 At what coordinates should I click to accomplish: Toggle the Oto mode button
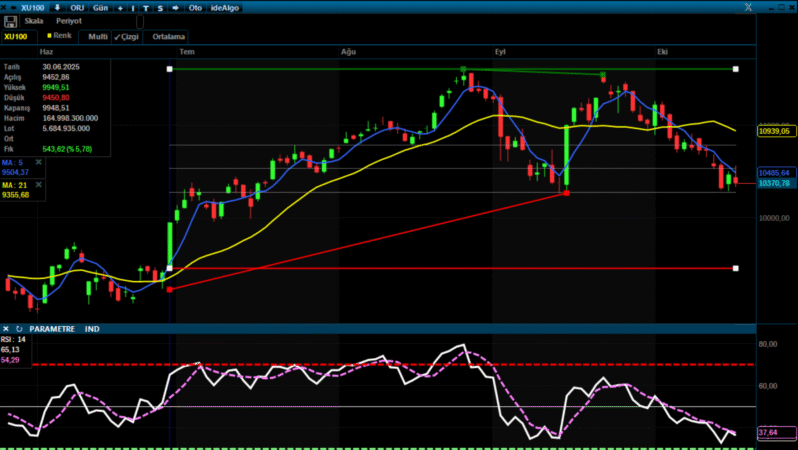[x=195, y=7]
